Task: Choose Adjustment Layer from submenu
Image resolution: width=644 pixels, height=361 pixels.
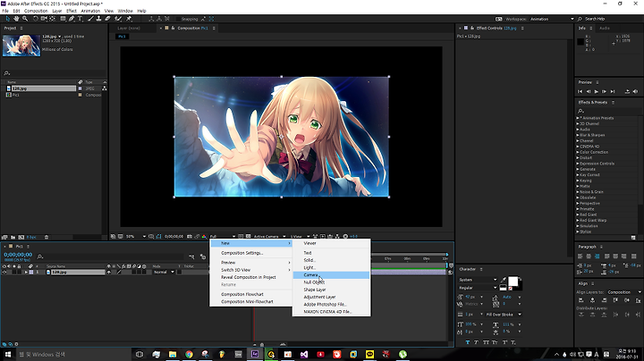Action: tap(331, 297)
